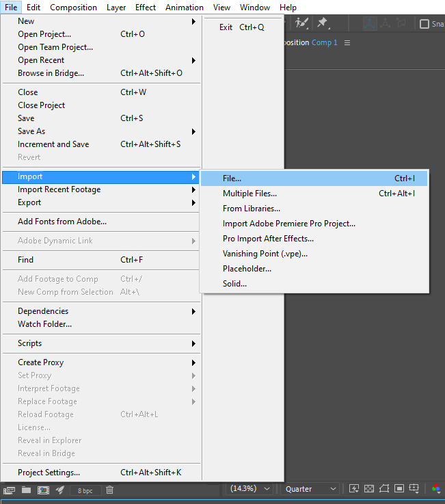Expand the Export submenu
The height and width of the screenshot is (504, 445).
[x=101, y=202]
